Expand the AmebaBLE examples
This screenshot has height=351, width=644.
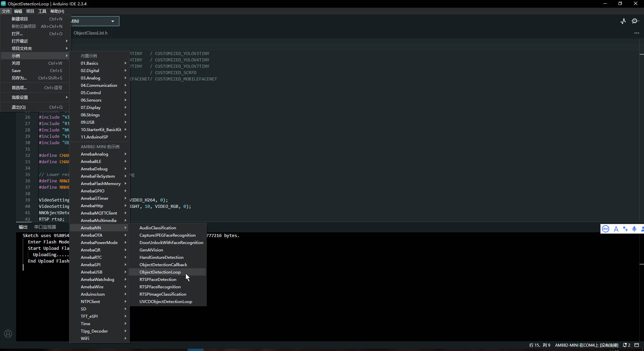(x=100, y=161)
